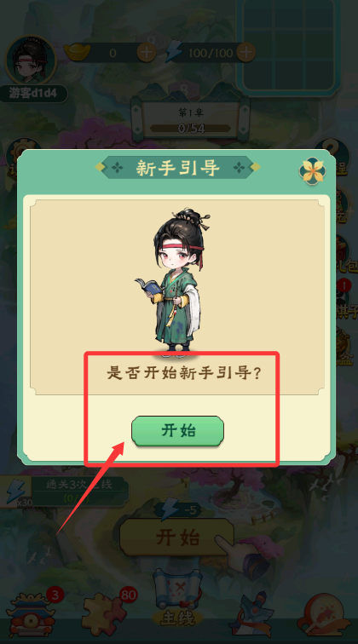Click the lightning energy icon at the top
This screenshot has width=358, height=644.
click(174, 52)
